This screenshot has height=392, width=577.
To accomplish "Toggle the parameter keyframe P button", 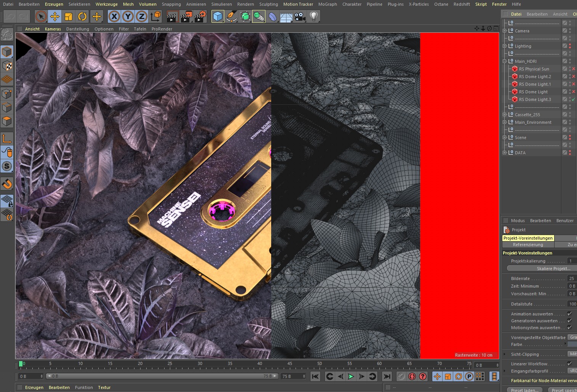I will 469,376.
